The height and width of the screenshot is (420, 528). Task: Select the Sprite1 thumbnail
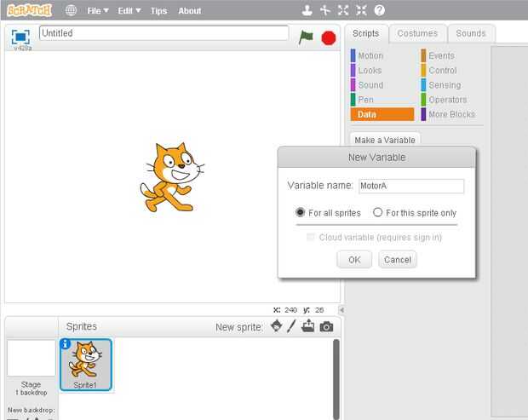pos(86,365)
